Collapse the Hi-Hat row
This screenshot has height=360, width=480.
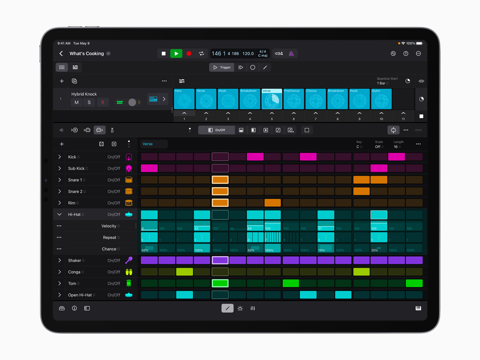(x=60, y=214)
